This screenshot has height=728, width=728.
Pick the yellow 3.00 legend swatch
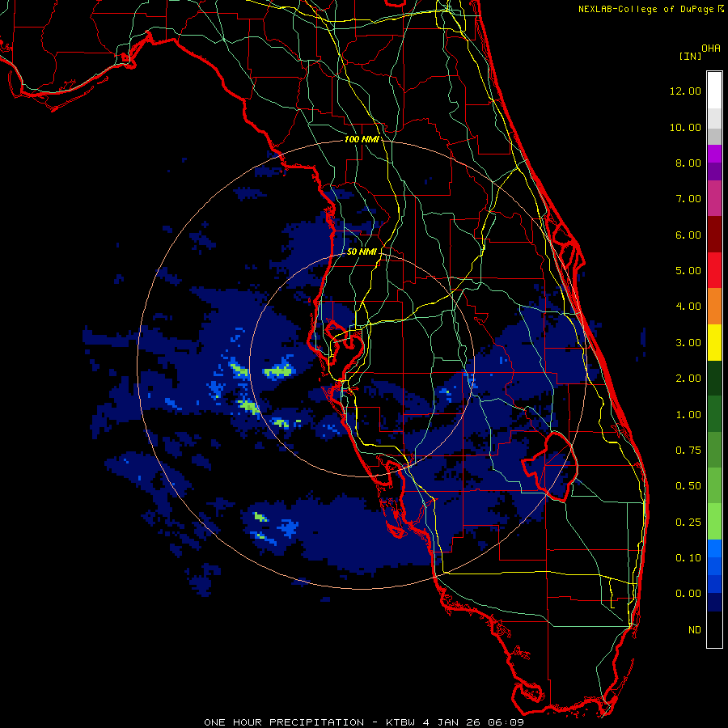[x=714, y=342]
